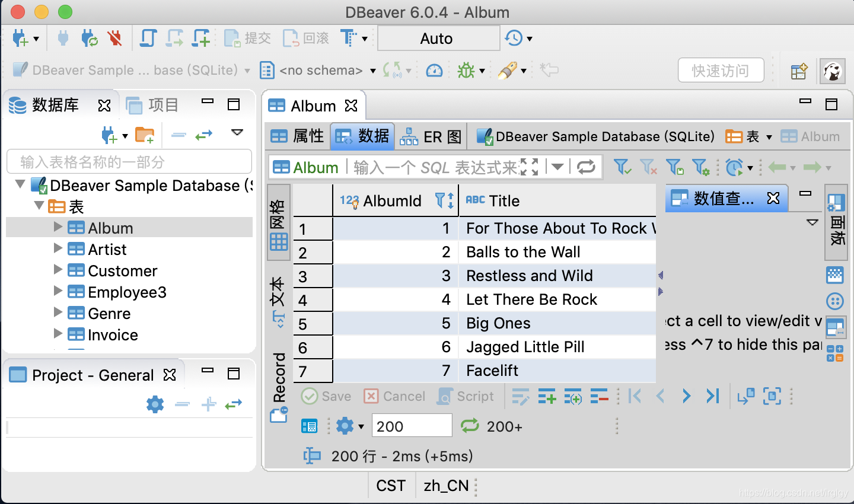Click the new folder icon in navigator
Image resolution: width=854 pixels, height=504 pixels.
145,135
